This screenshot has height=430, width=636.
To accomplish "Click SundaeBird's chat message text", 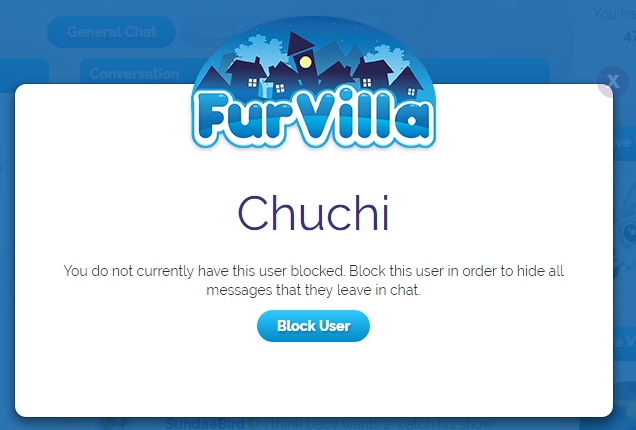I will (377, 424).
